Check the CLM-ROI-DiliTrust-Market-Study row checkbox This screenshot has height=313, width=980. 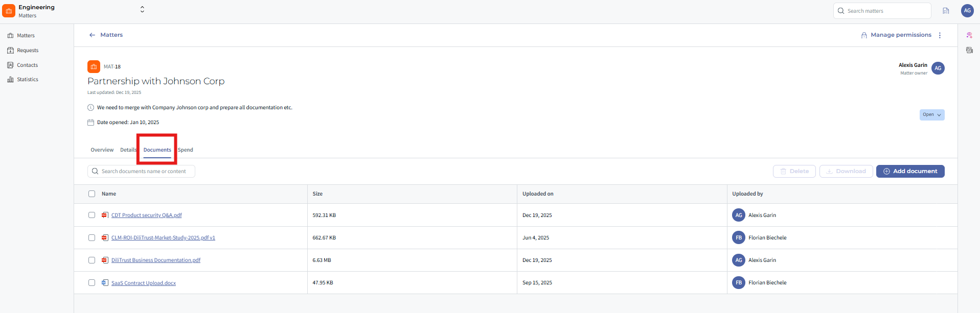click(x=92, y=238)
